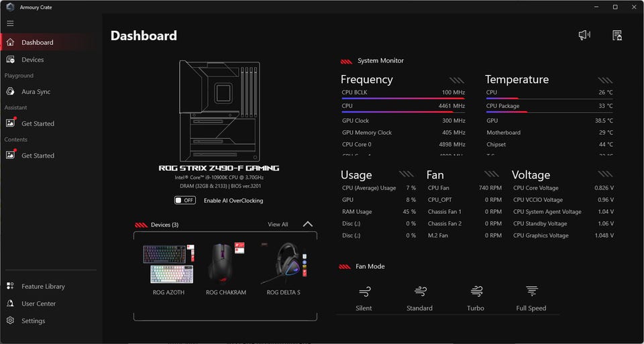Viewport: 644px width, 344px height.
Task: Click the CPU VCCIO Voltage row
Action: (x=563, y=200)
